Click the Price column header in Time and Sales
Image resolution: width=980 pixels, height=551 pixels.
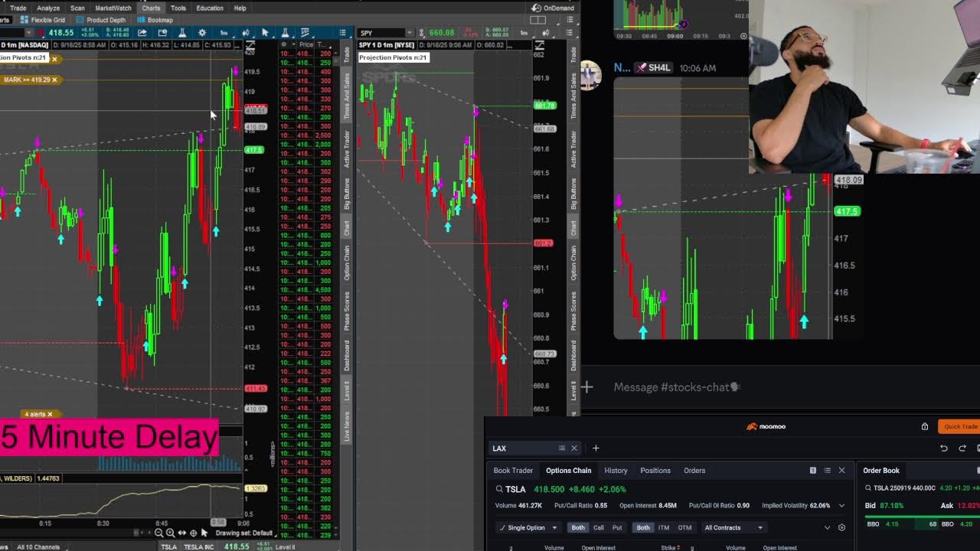[305, 44]
